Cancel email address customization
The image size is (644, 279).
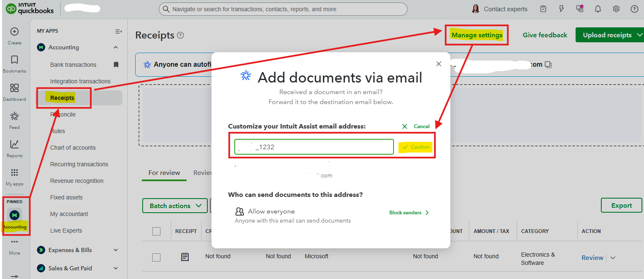click(416, 126)
